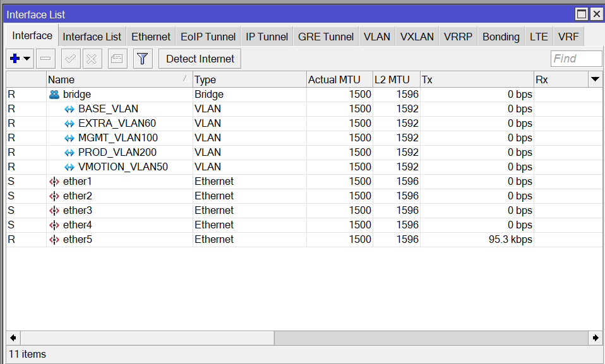Sort by the Name column header

click(119, 79)
